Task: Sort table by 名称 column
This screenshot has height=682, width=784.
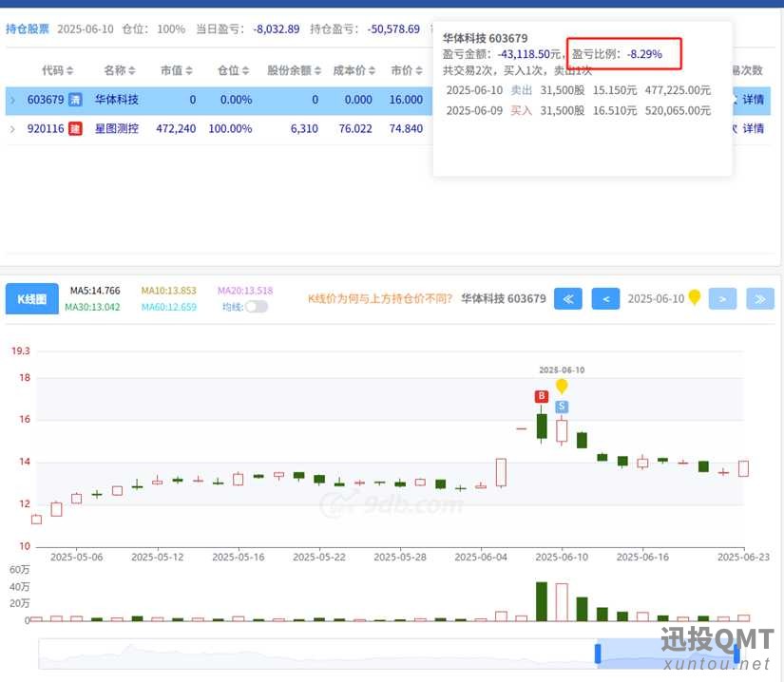Action: coord(120,70)
